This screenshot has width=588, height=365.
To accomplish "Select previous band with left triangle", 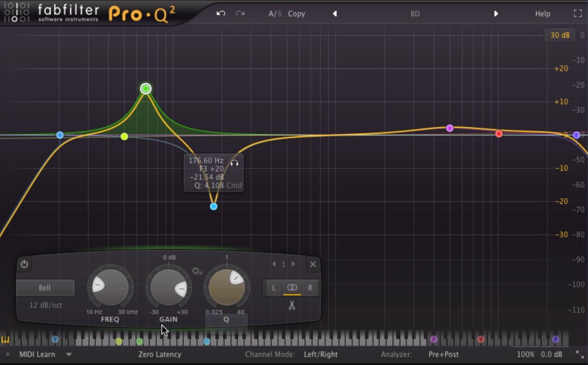I will click(274, 264).
